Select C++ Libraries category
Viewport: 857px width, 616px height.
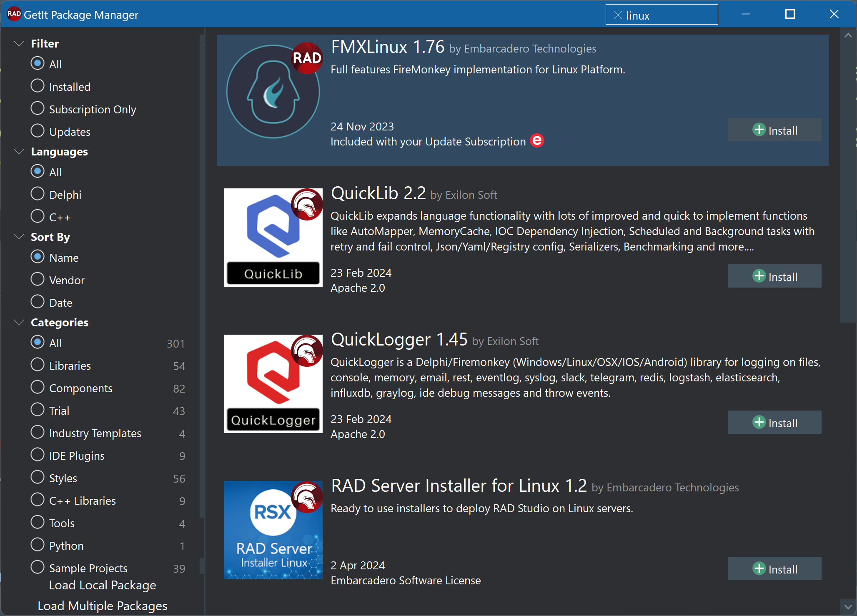pyautogui.click(x=38, y=500)
